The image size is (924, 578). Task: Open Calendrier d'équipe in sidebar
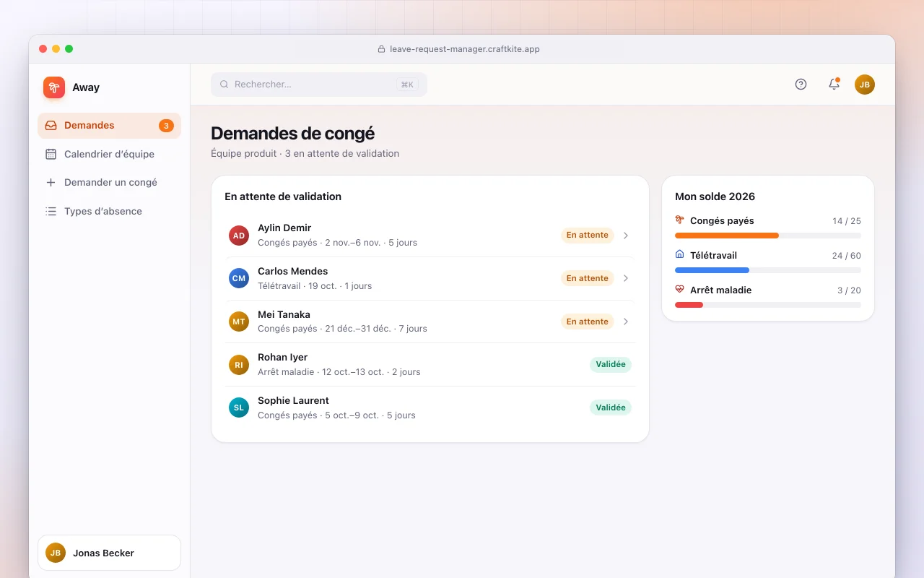click(109, 154)
